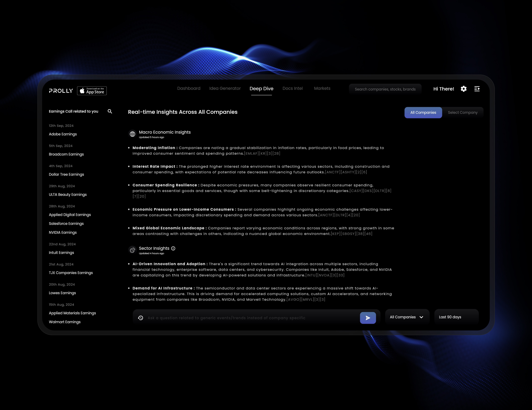
Task: Open the side panel menu icon
Action: pos(477,89)
